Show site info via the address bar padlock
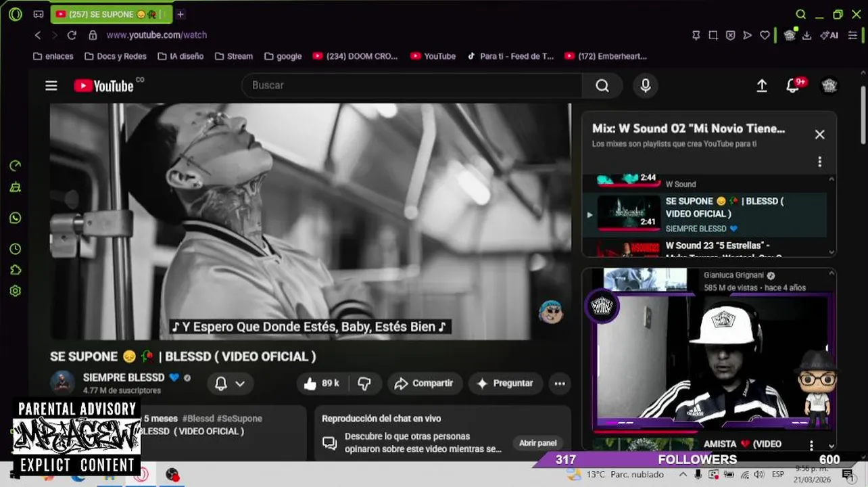 click(x=93, y=35)
